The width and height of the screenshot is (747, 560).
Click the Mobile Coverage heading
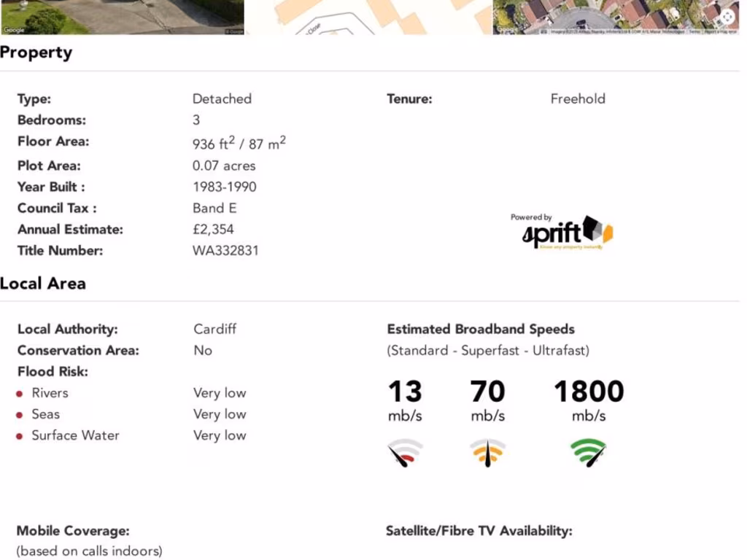73,531
